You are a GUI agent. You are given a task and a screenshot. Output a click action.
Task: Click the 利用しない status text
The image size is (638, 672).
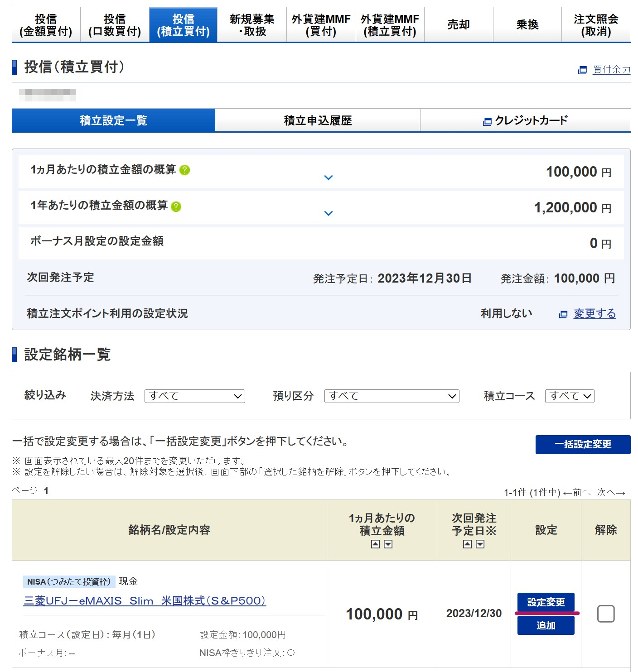506,313
